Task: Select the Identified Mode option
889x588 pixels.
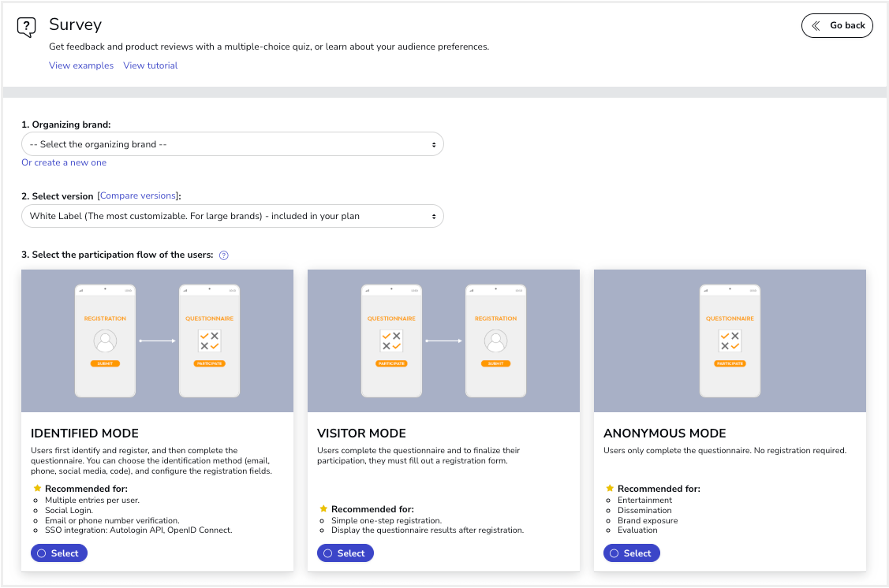Action: point(59,553)
